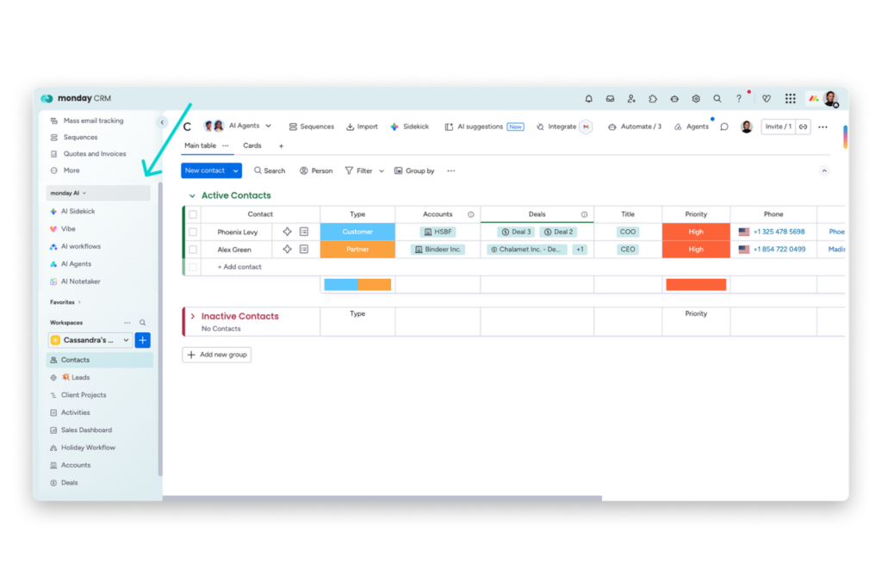Image resolution: width=882 pixels, height=588 pixels.
Task: Expand Favorites section
Action: 65,302
